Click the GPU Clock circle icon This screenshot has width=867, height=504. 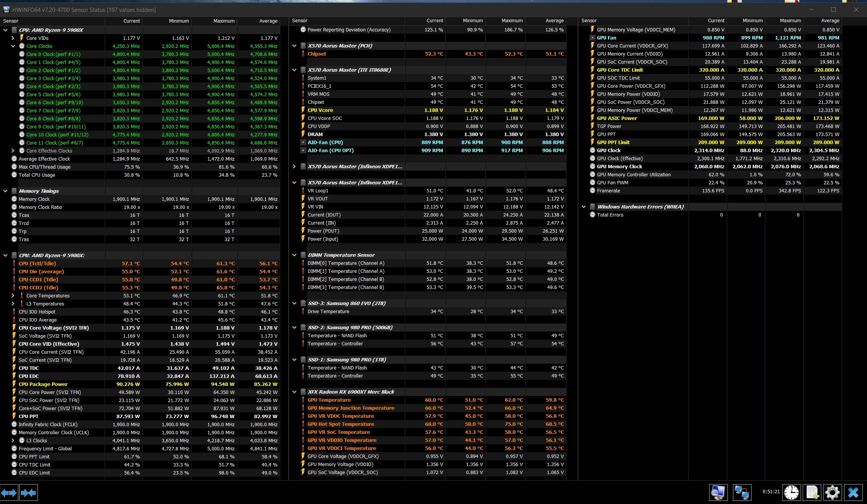tap(593, 150)
